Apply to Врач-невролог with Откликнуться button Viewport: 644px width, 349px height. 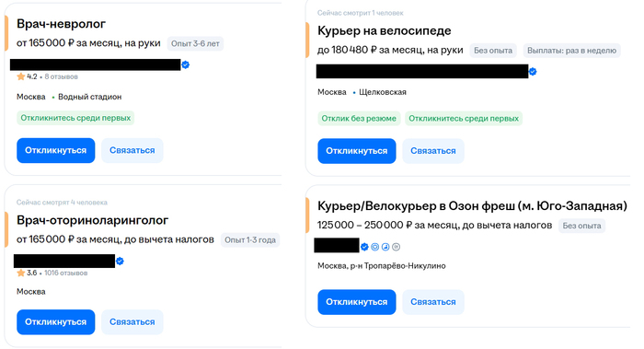(x=56, y=150)
